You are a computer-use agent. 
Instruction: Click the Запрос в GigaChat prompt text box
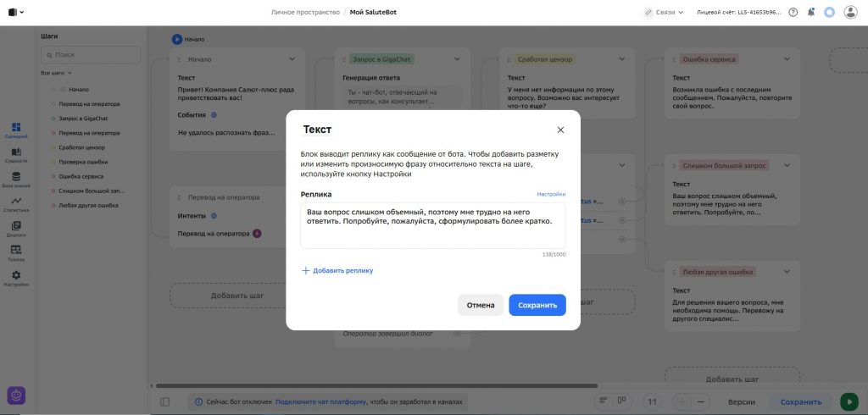[x=401, y=97]
